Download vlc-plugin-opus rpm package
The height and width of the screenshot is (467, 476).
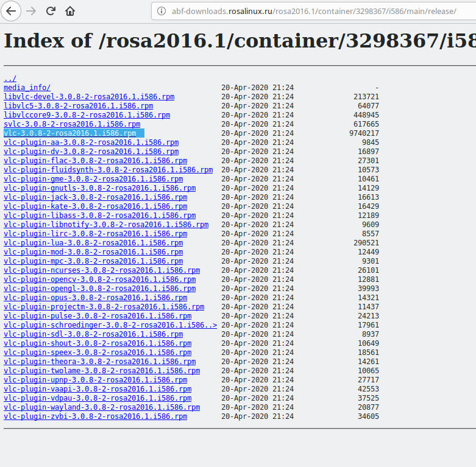point(95,297)
